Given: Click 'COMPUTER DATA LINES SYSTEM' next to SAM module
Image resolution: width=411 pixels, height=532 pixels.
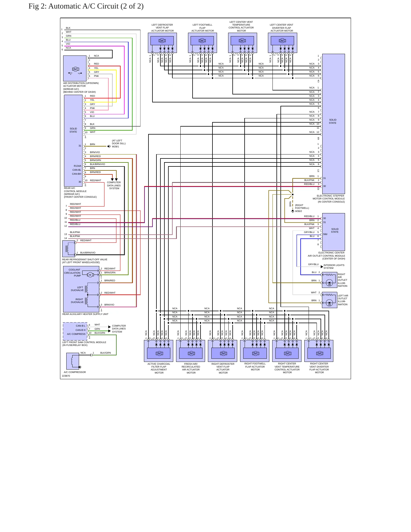Looking at the screenshot, I should tap(119, 329).
